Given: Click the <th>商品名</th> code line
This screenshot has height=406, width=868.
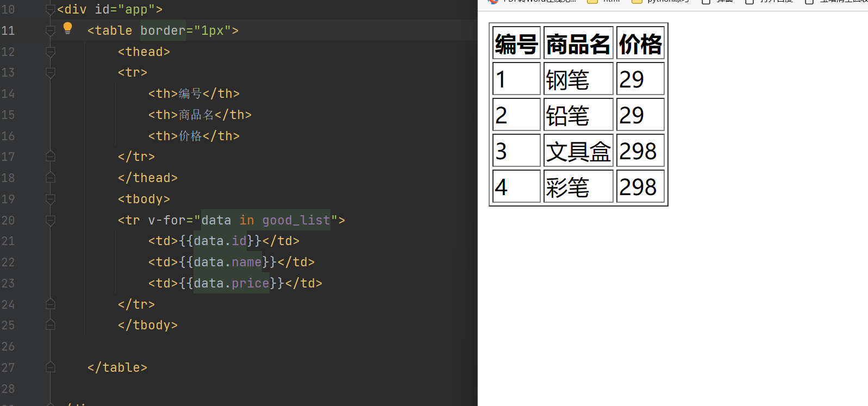Looking at the screenshot, I should click(200, 115).
